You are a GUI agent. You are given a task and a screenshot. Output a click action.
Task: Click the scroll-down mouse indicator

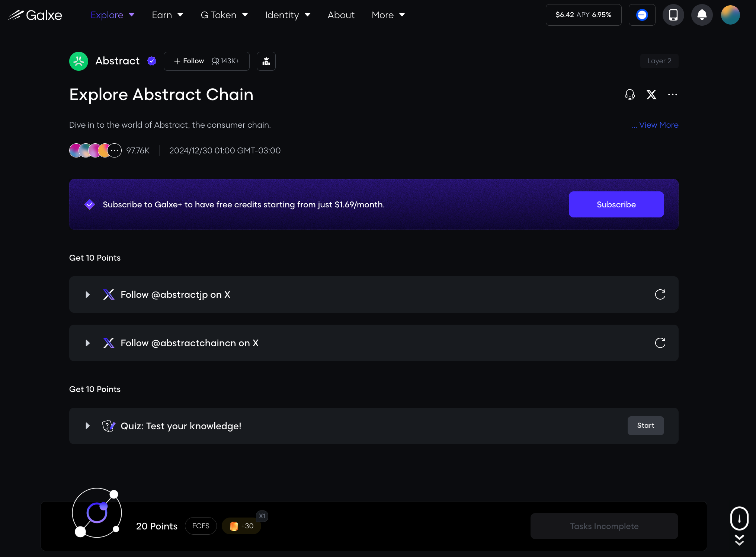coord(739,519)
